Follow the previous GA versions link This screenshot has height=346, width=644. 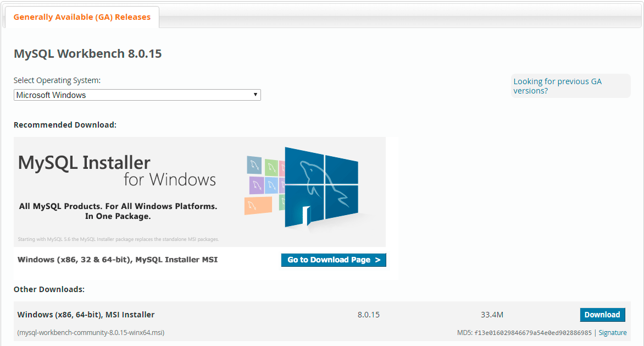click(x=557, y=86)
